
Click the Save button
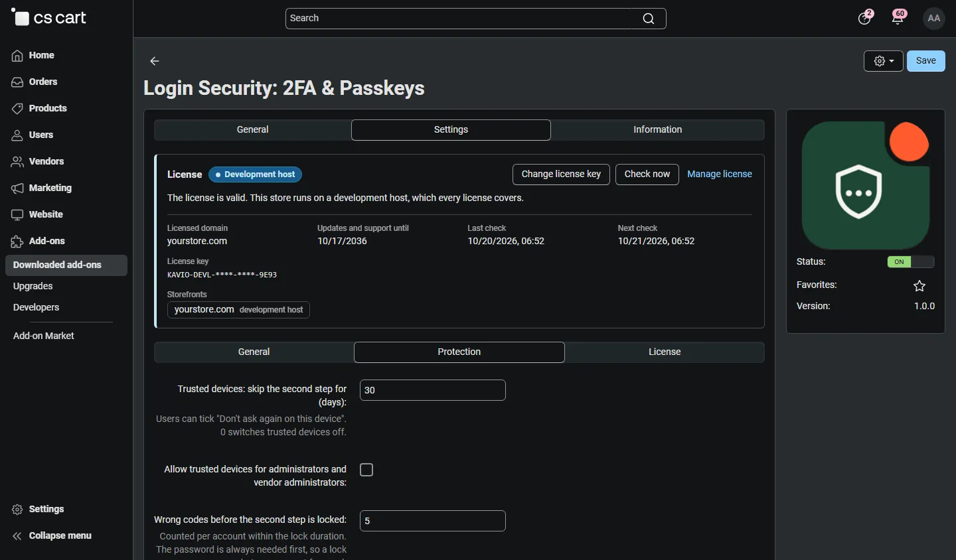(x=926, y=61)
